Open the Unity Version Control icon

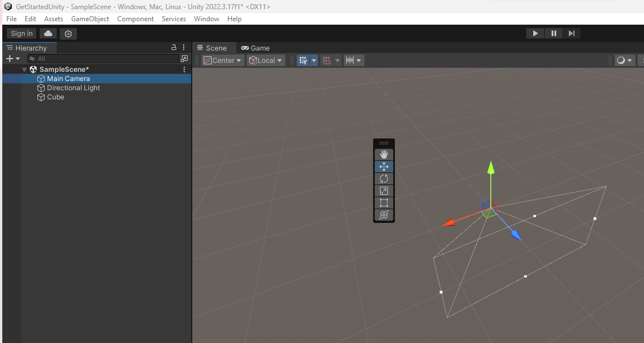(x=68, y=34)
